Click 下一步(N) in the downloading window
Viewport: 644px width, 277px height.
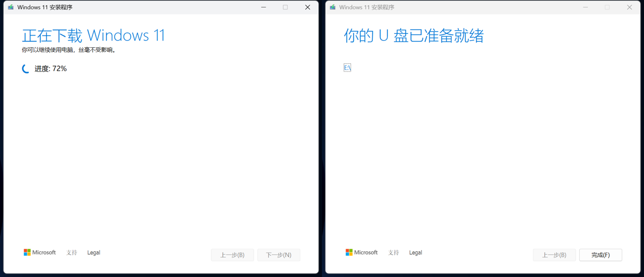(x=278, y=255)
